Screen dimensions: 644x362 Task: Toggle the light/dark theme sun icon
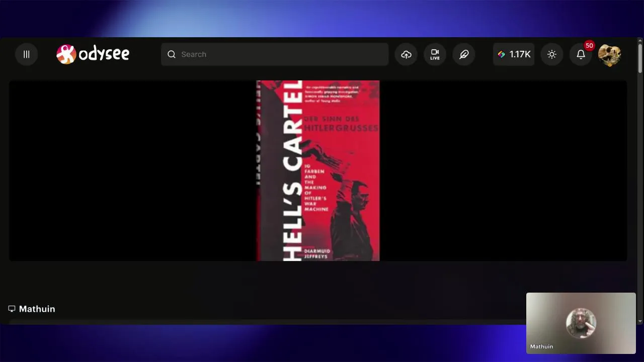pyautogui.click(x=552, y=54)
